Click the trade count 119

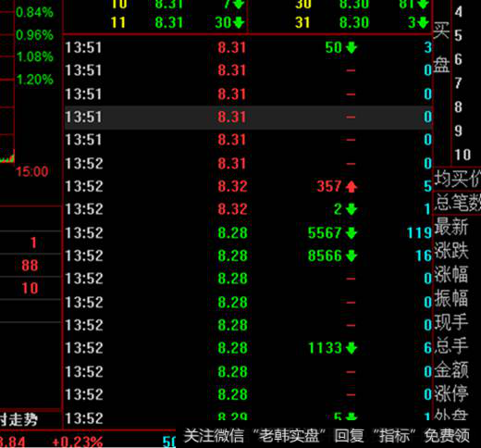tap(419, 233)
